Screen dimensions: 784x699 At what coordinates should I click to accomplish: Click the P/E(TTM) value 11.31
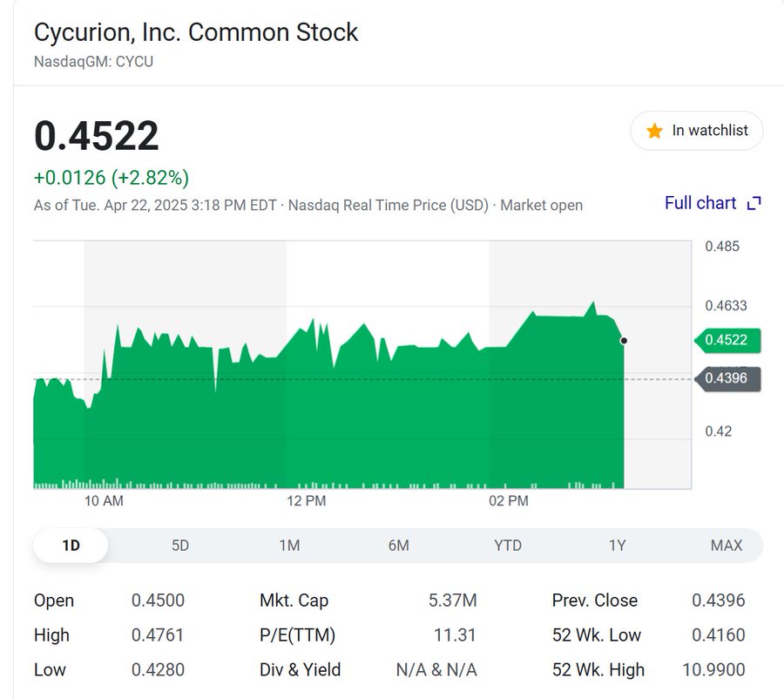455,635
